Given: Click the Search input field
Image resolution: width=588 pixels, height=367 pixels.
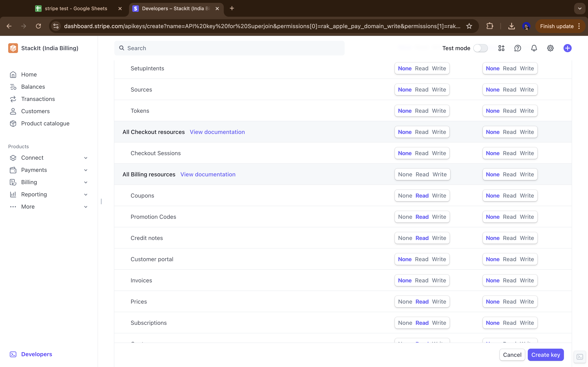Looking at the screenshot, I should click(229, 48).
